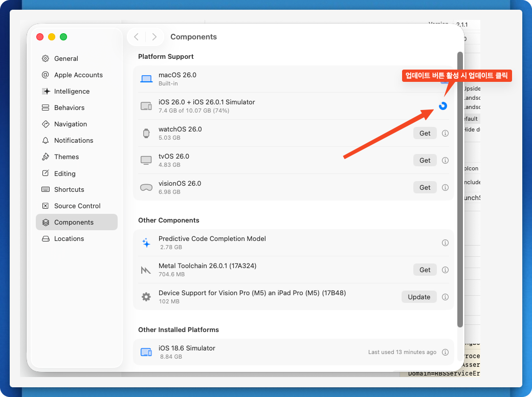Screen dimensions: 532x397
Task: Show info for watchOS 26.0
Action: (x=445, y=133)
